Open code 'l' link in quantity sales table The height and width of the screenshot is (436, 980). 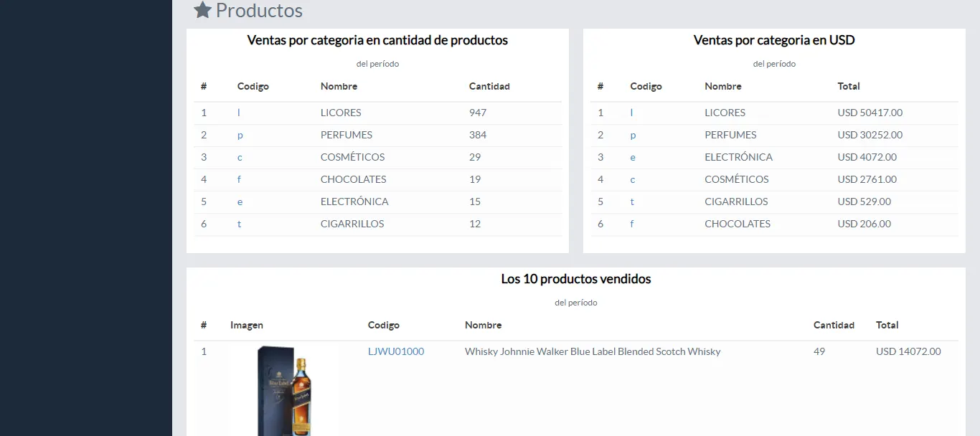[239, 113]
